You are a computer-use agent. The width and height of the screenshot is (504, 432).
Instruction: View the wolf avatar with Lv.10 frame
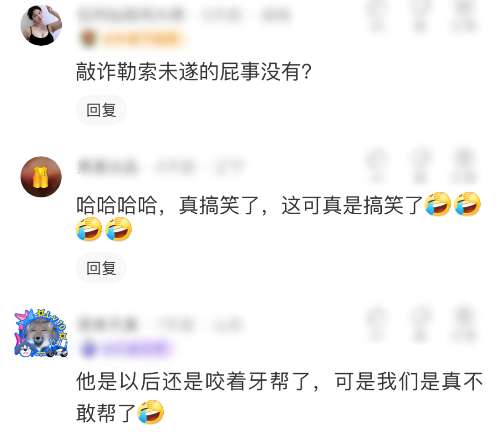coord(41,334)
